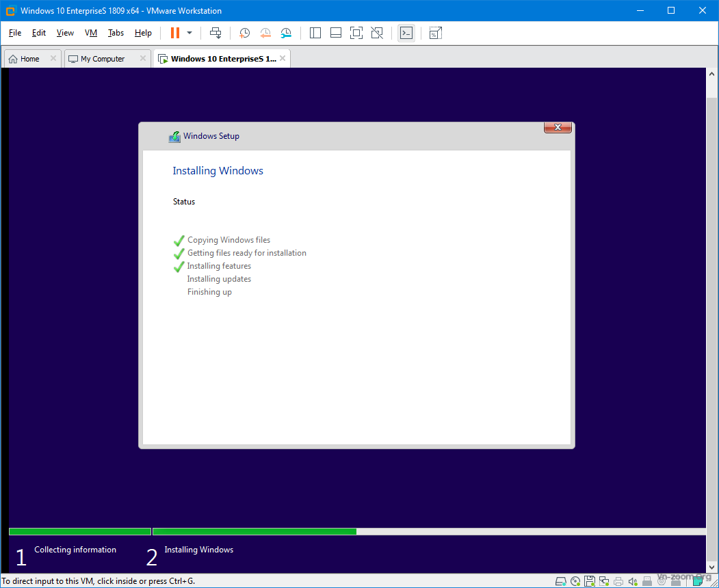
Task: Toggle the library sidebar view icon
Action: point(315,33)
